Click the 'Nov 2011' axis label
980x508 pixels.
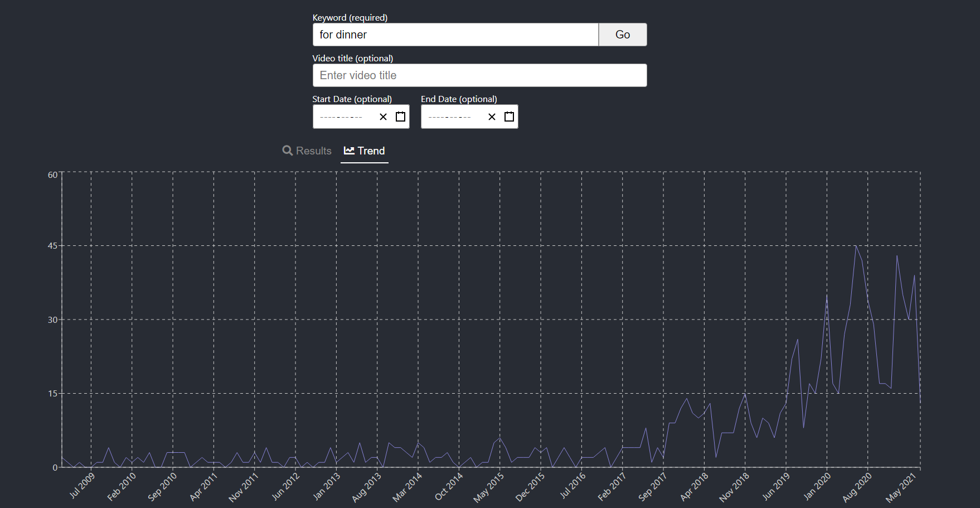[244, 487]
